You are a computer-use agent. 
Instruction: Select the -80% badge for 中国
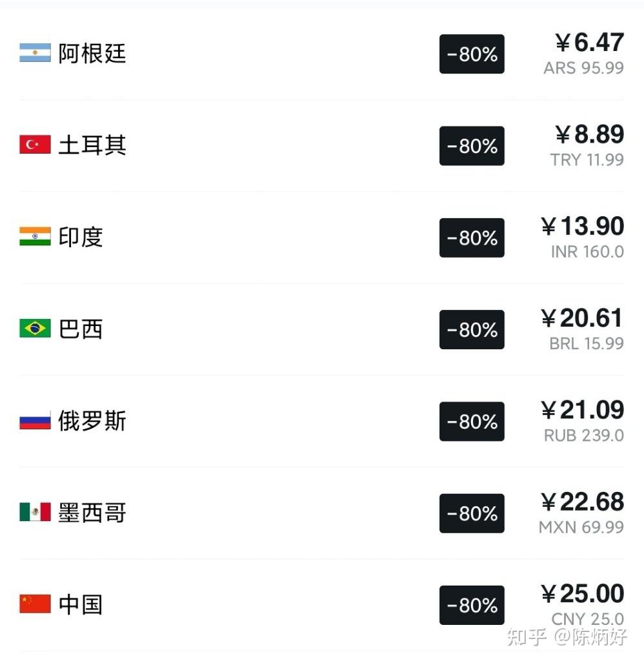(472, 605)
